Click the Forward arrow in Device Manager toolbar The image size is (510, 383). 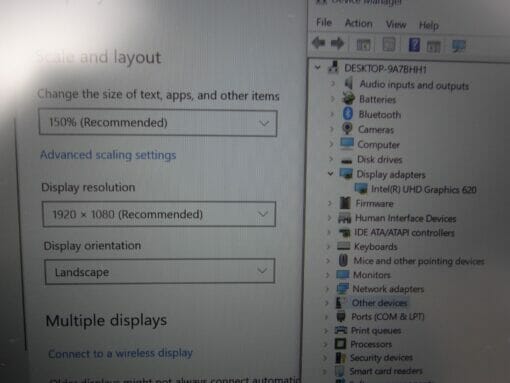pos(337,43)
